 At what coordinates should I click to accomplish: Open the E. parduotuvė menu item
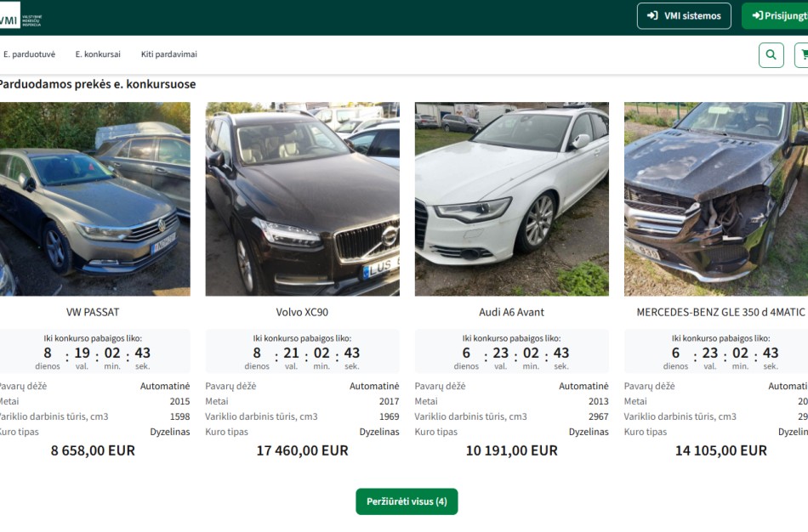coord(29,54)
